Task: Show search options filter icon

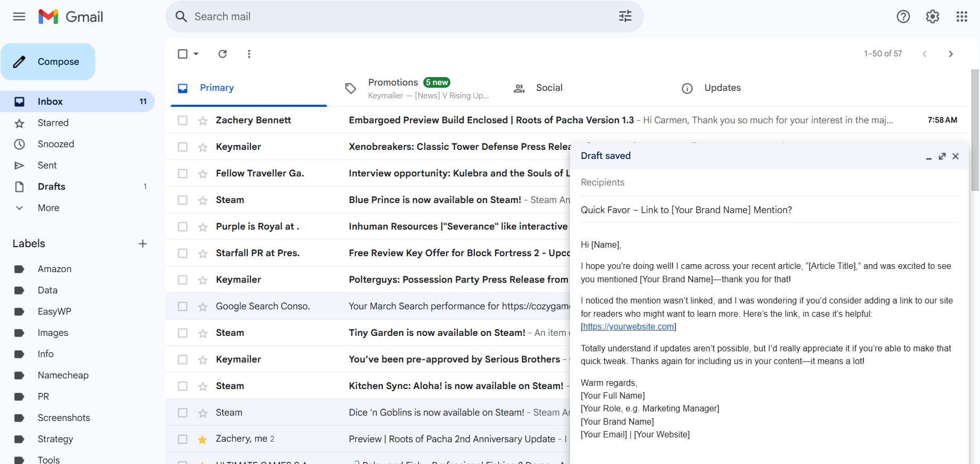Action: click(x=625, y=16)
